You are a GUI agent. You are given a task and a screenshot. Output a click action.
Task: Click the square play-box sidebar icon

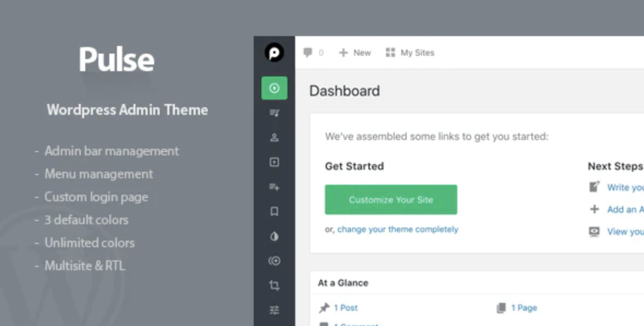274,162
